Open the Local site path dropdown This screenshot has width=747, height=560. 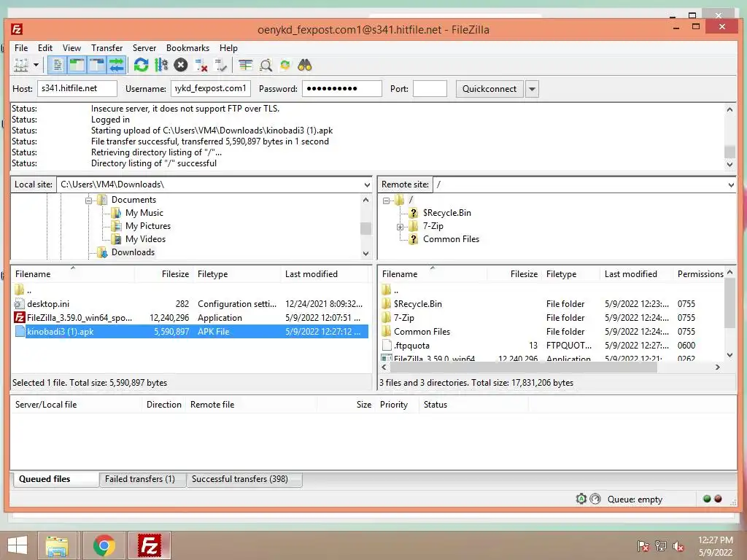click(367, 184)
